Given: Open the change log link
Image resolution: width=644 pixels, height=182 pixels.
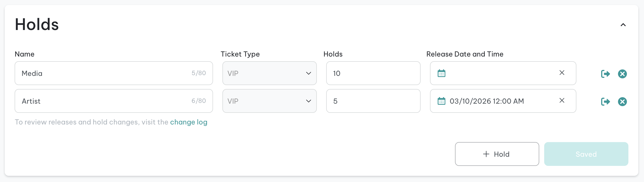Looking at the screenshot, I should (x=188, y=122).
